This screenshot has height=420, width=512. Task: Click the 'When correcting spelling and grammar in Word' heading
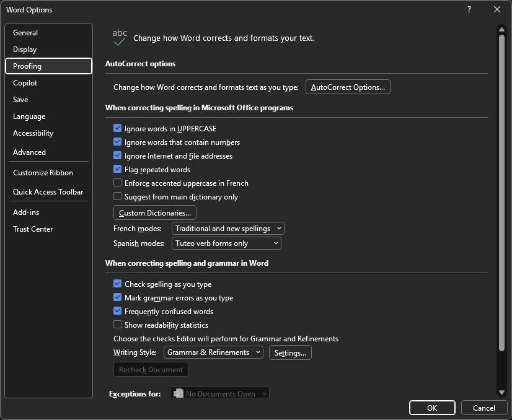[x=187, y=263]
